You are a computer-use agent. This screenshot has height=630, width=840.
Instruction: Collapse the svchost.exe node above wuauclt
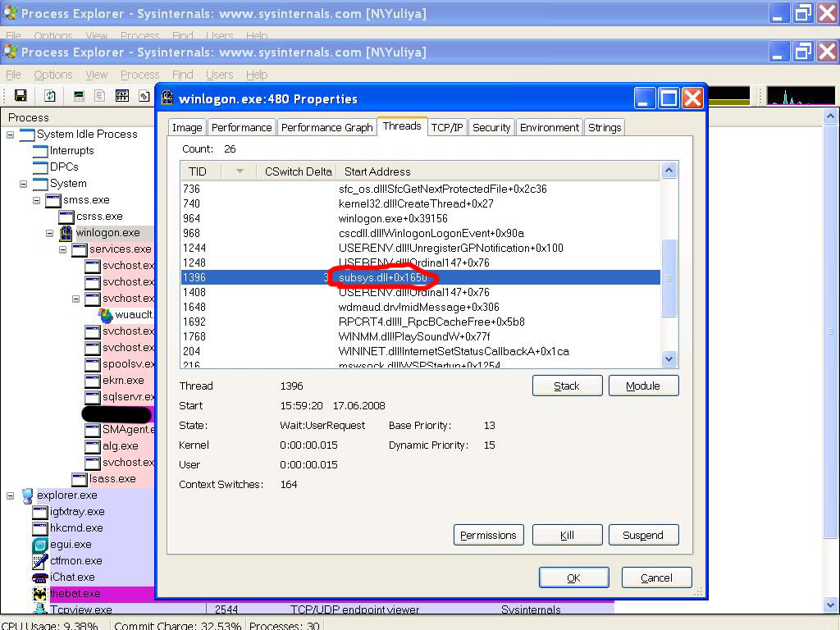[x=75, y=299]
